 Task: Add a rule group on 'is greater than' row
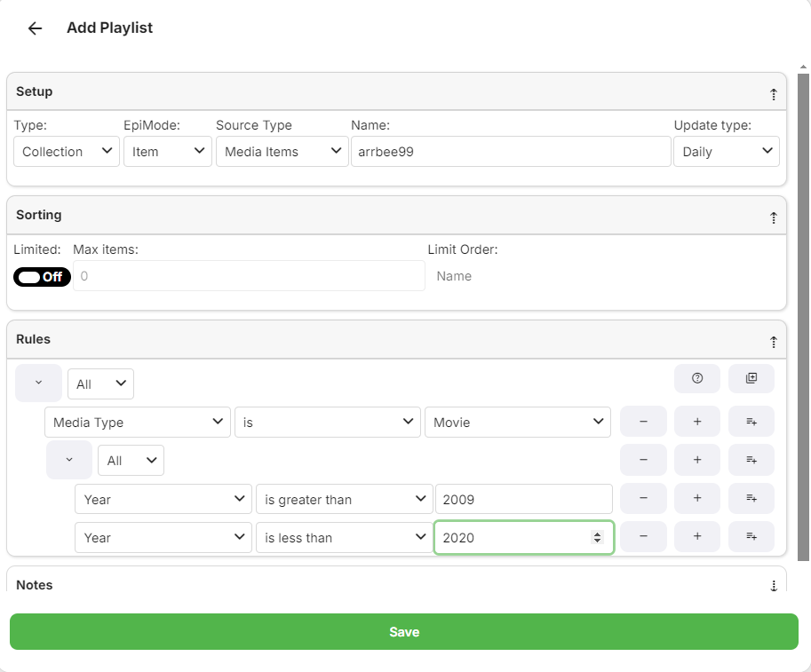pos(751,499)
